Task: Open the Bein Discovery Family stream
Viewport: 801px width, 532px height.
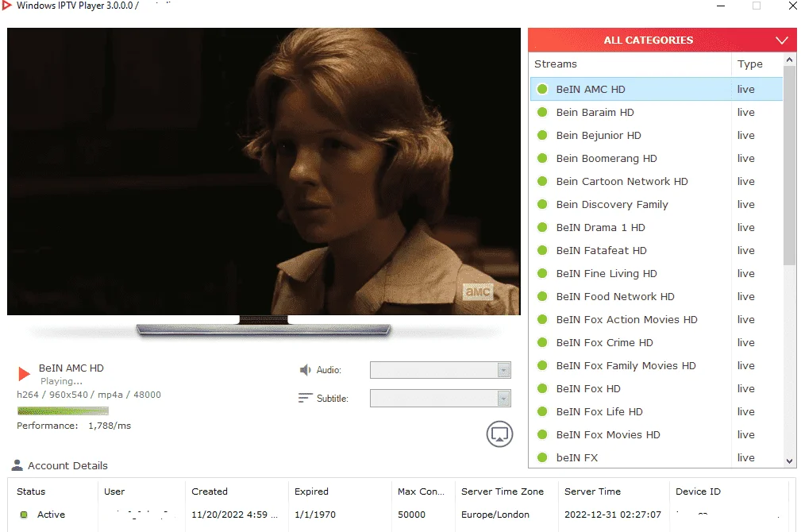Action: [x=657, y=204]
